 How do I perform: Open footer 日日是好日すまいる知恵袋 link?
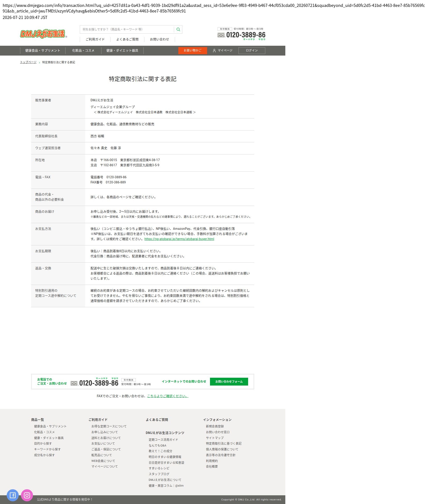(x=167, y=463)
